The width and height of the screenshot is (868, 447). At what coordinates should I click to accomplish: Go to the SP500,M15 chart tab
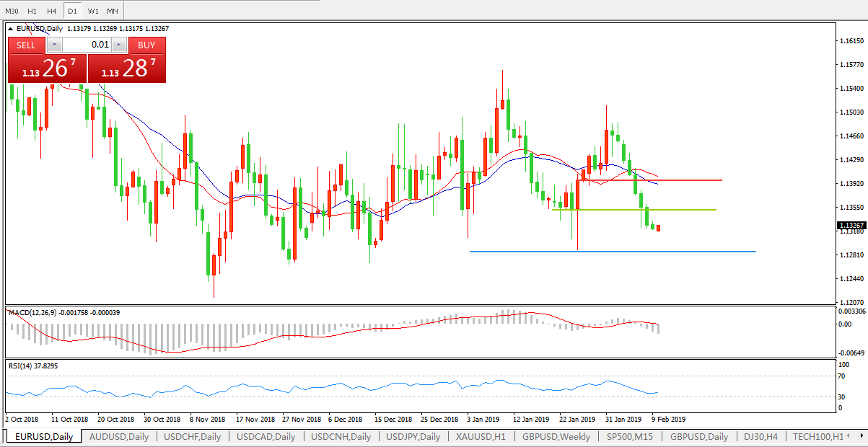(628, 436)
